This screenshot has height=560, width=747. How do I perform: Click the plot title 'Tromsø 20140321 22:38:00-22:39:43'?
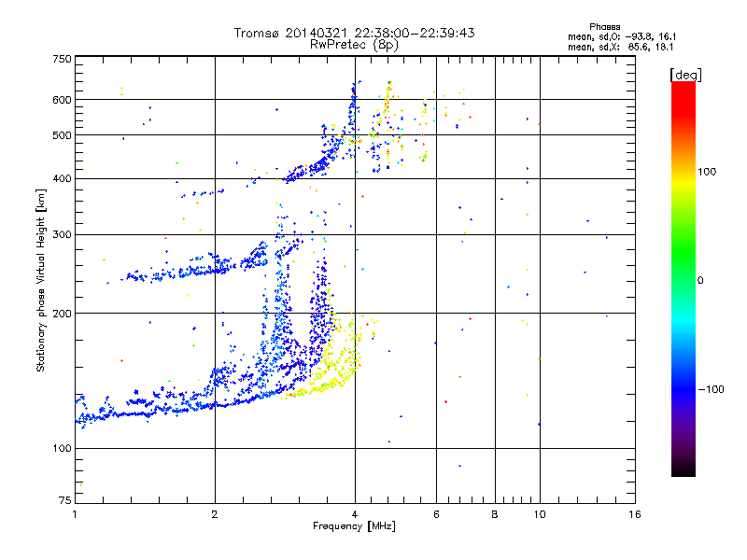point(354,33)
